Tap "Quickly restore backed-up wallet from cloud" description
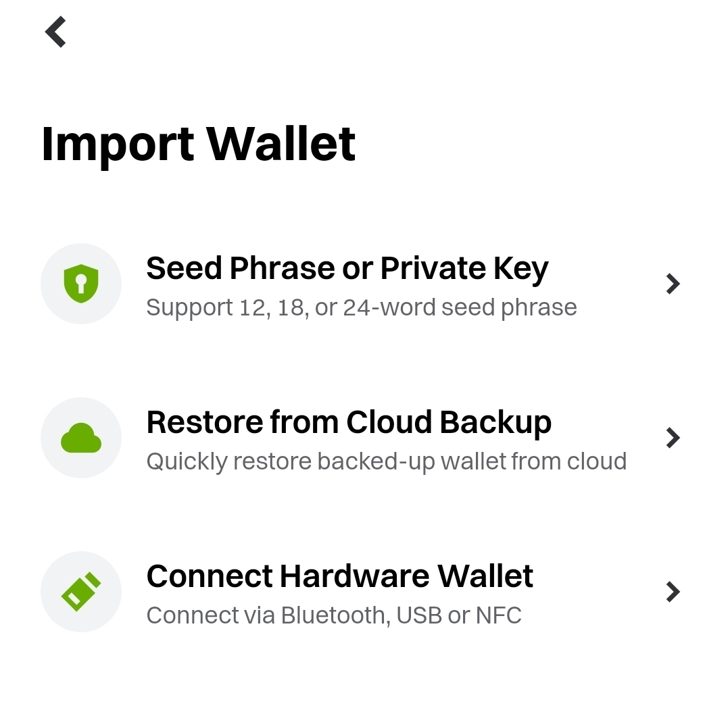This screenshot has width=728, height=714. tap(386, 462)
